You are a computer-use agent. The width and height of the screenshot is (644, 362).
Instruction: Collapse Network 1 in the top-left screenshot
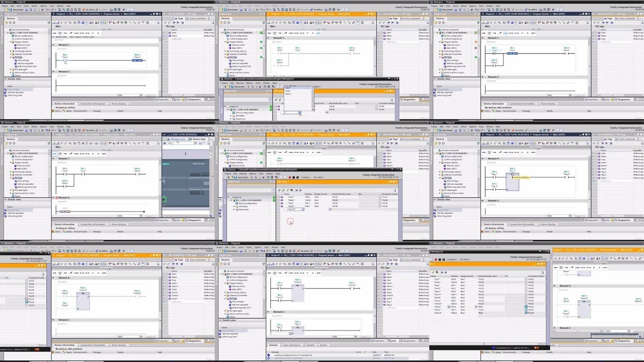[53, 45]
